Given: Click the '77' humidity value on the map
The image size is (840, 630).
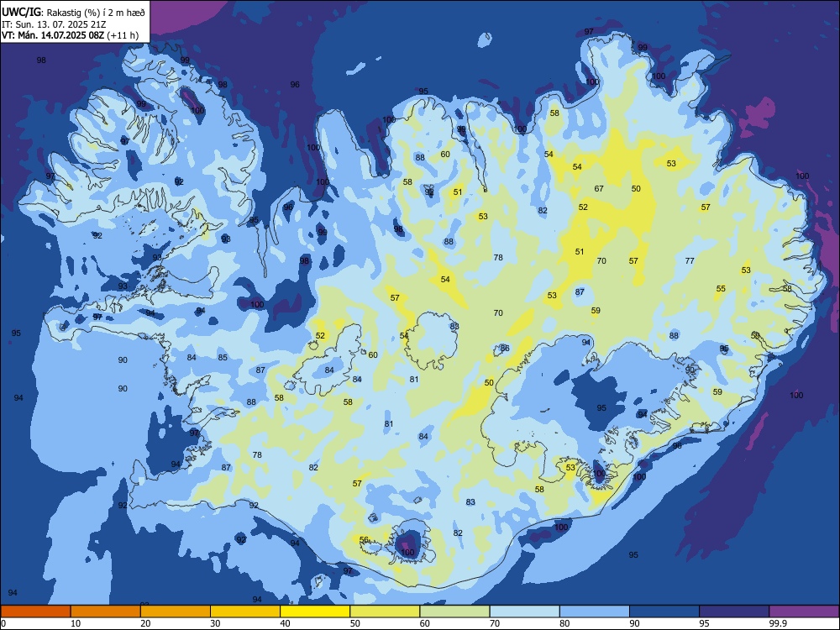Looking at the screenshot, I should coord(690,261).
